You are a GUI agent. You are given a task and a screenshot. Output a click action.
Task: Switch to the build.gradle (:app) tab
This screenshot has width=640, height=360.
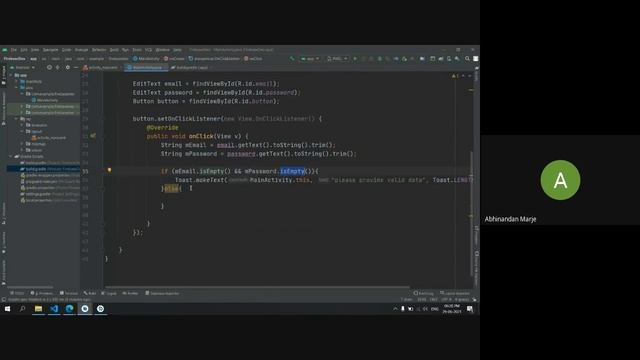191,68
